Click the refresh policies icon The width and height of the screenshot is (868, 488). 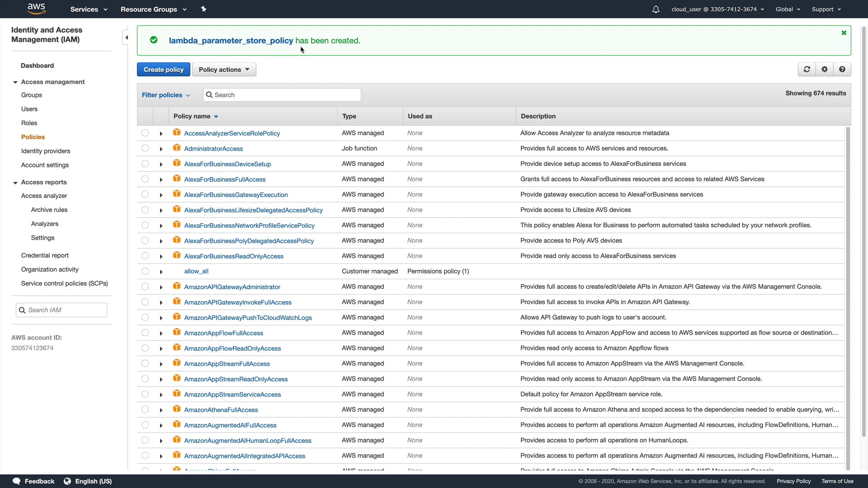(x=807, y=69)
